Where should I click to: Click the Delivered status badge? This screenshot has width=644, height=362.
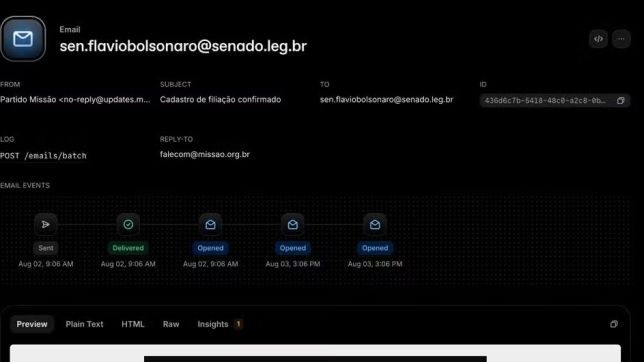point(128,248)
